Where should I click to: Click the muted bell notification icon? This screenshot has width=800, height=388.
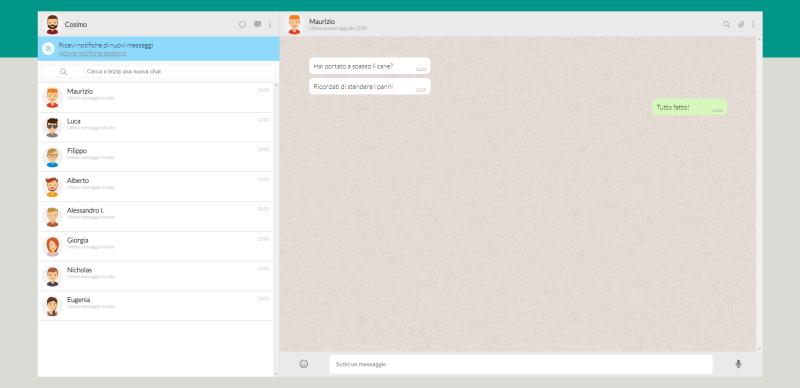48,48
